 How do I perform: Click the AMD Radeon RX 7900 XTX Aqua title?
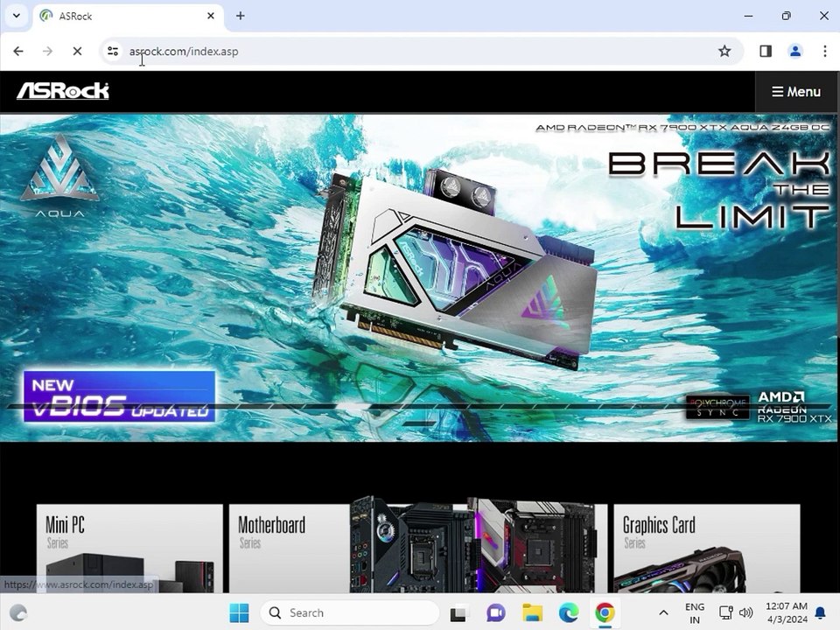(x=682, y=128)
